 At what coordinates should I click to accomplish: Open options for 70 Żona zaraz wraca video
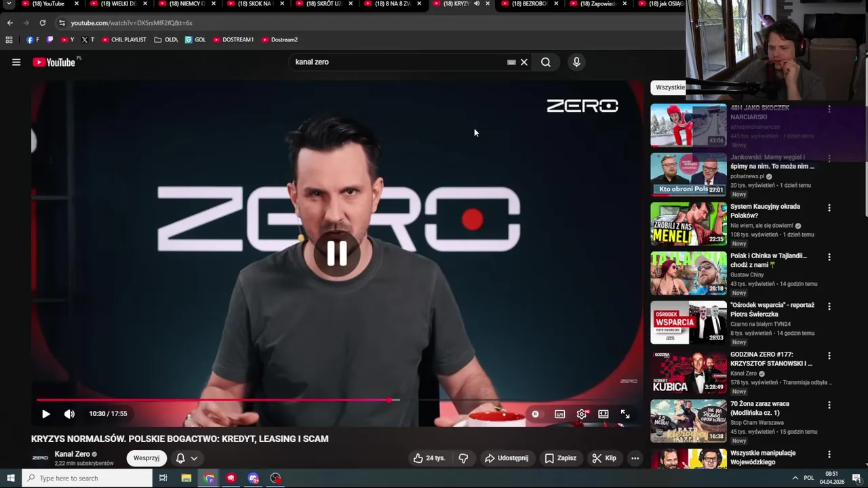pyautogui.click(x=829, y=405)
